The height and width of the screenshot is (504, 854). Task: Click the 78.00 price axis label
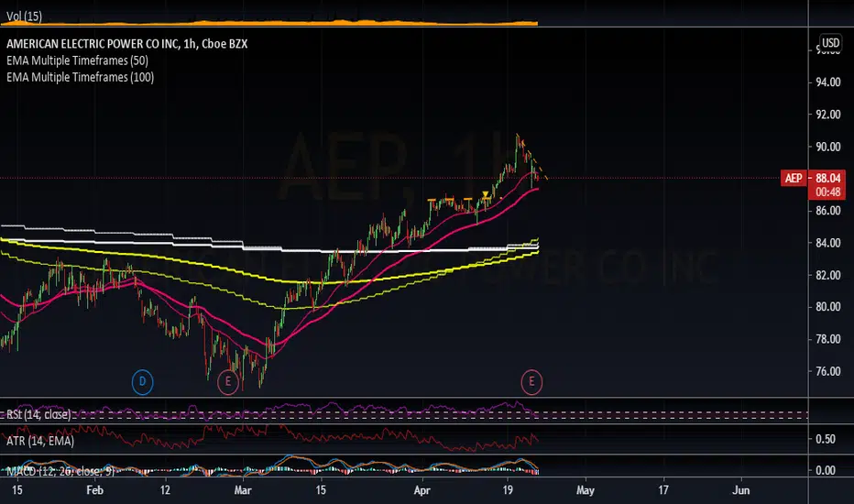827,339
